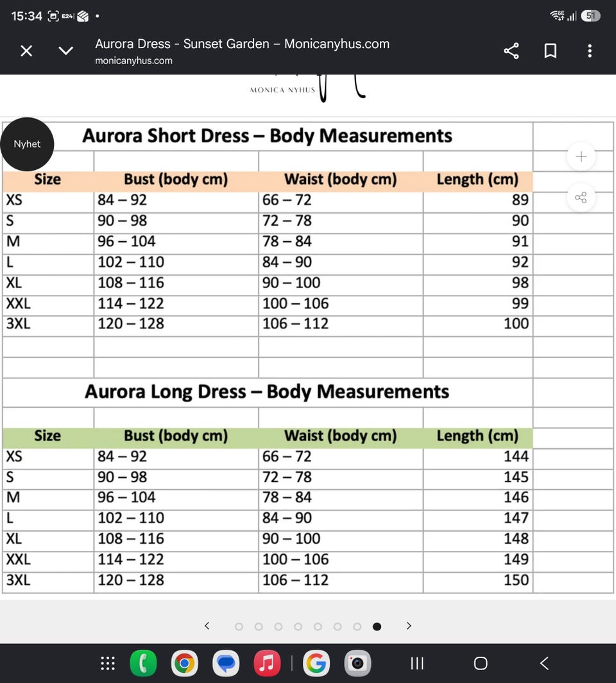Open the Camera app
The image size is (616, 683).
(x=357, y=663)
